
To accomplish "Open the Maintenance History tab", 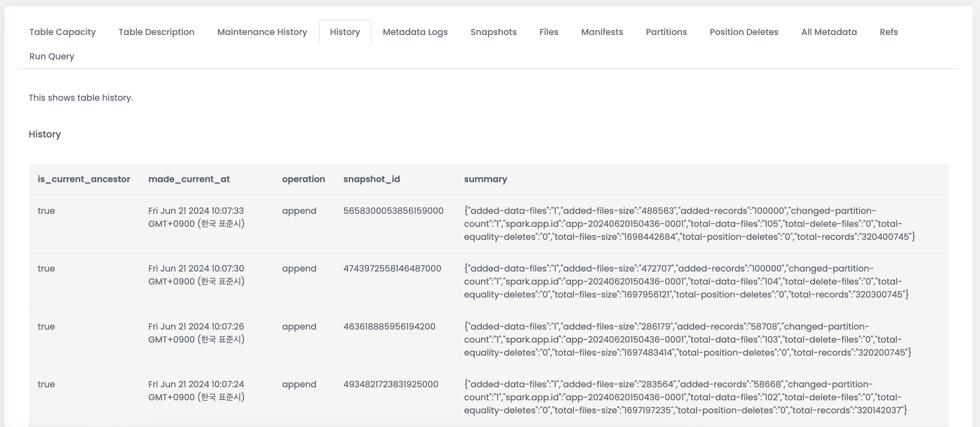I will [262, 32].
